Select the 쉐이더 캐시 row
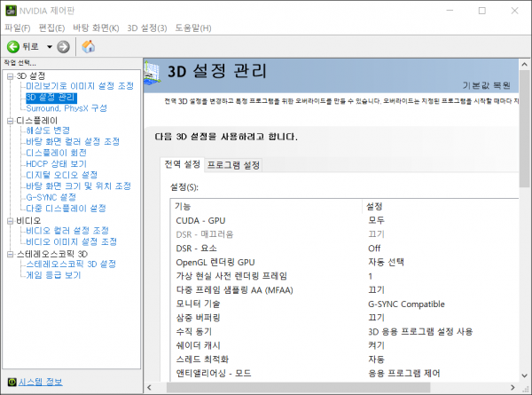Screen dimensions: 532x395 point(344,346)
